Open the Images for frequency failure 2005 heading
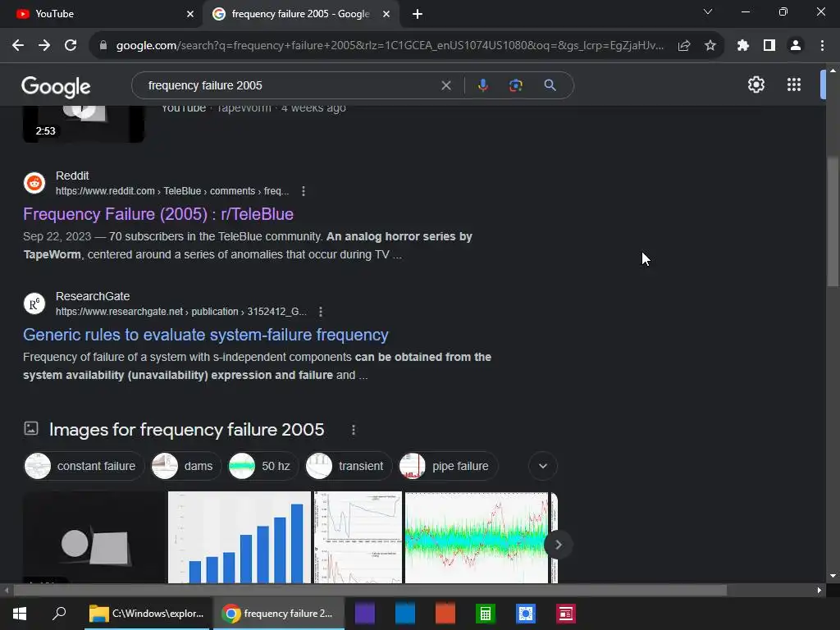This screenshot has height=630, width=840. pos(186,430)
